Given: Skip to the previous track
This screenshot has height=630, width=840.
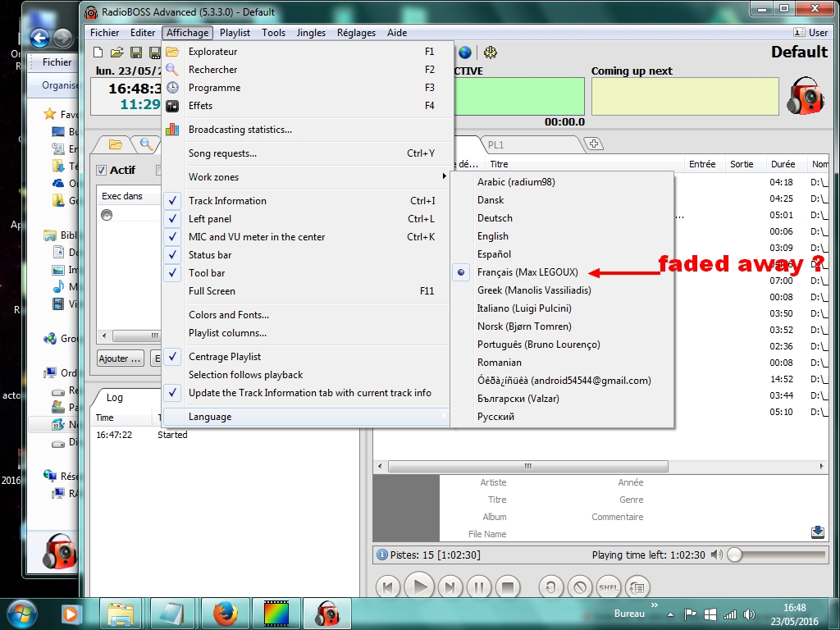Looking at the screenshot, I should tap(388, 587).
